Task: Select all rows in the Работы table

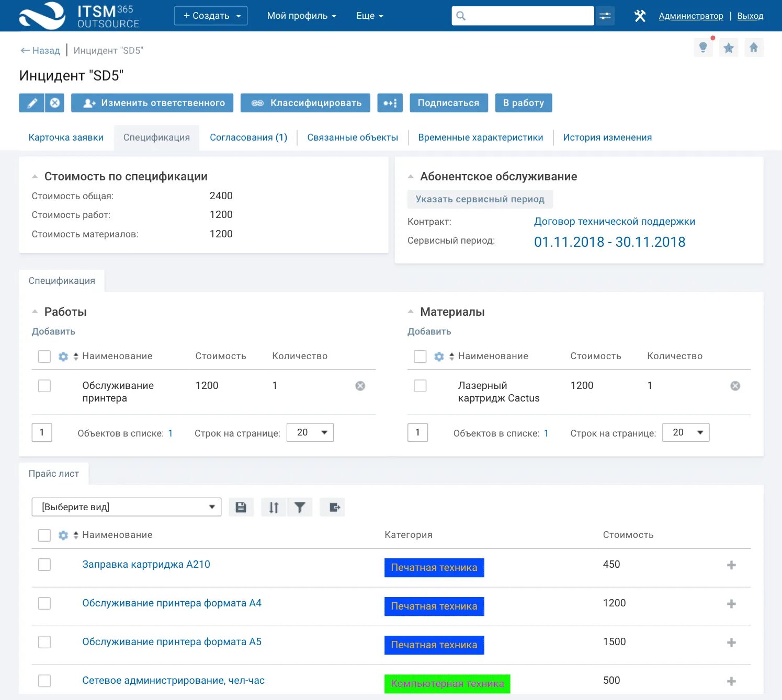Action: (44, 356)
